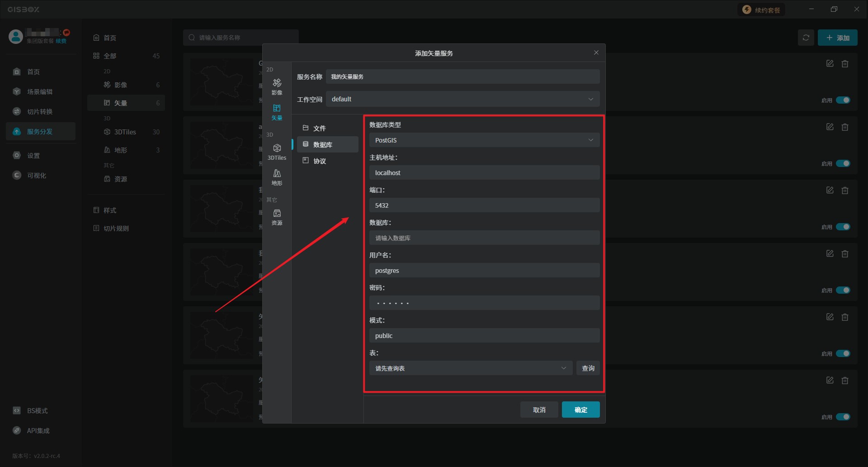The width and height of the screenshot is (868, 467).
Task: Delete the first service with trash icon
Action: tap(844, 64)
